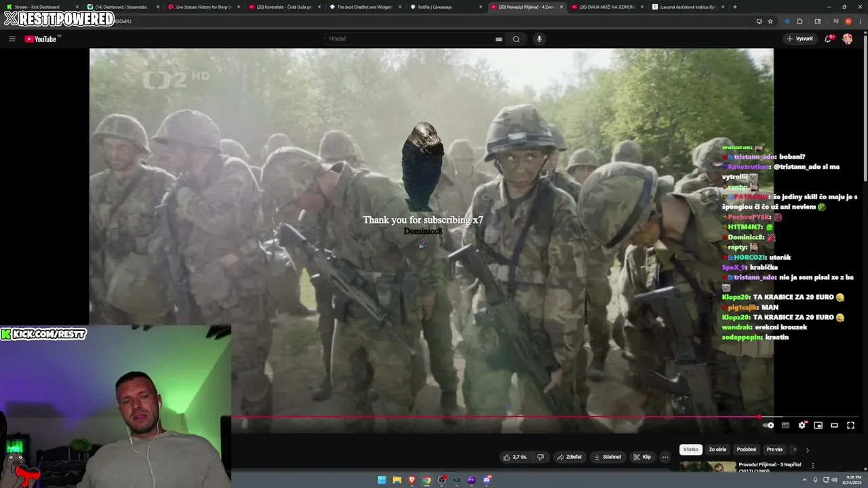Image resolution: width=868 pixels, height=488 pixels.
Task: Open the YouTube account avatar menu
Action: pyautogui.click(x=848, y=39)
